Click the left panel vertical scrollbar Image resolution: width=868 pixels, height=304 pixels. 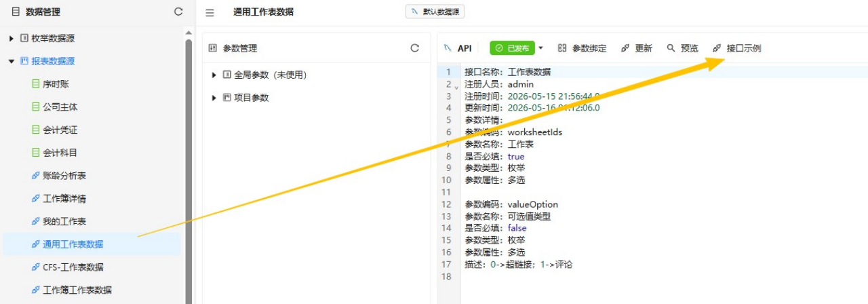(189, 170)
